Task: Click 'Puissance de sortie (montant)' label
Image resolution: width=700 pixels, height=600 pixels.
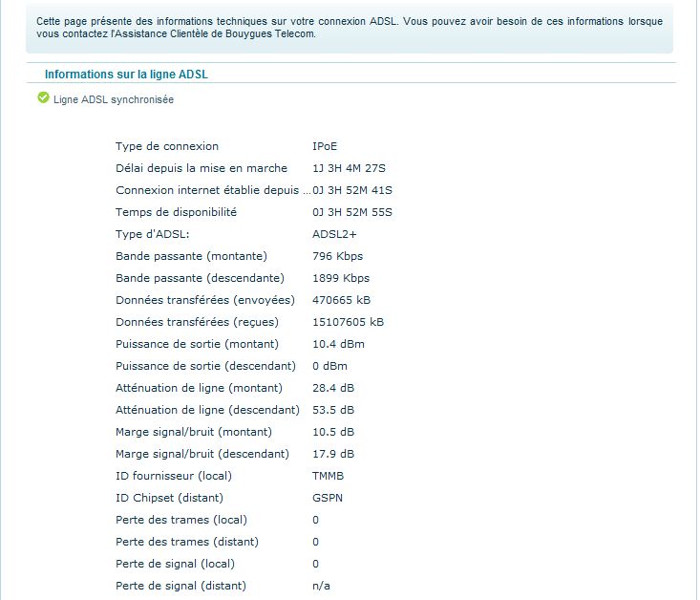Action: (x=197, y=344)
